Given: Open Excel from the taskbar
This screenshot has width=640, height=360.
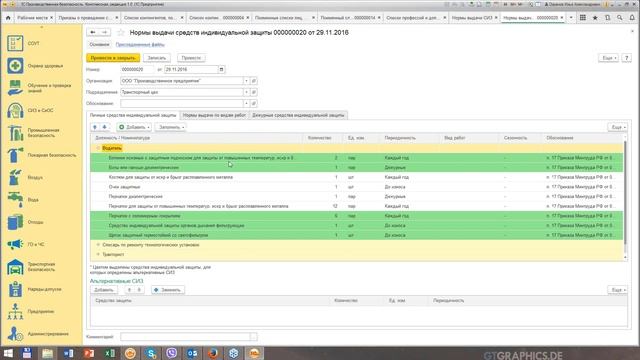Looking at the screenshot, I should [x=109, y=353].
